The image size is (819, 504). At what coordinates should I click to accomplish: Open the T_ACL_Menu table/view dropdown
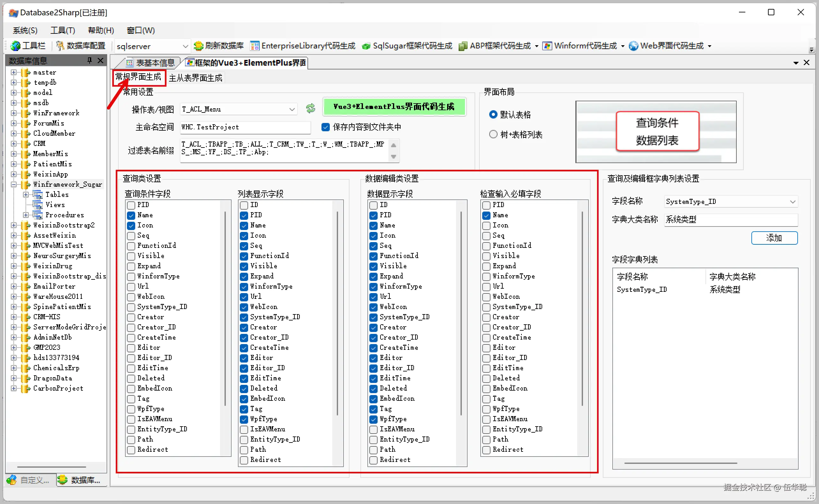coord(292,109)
